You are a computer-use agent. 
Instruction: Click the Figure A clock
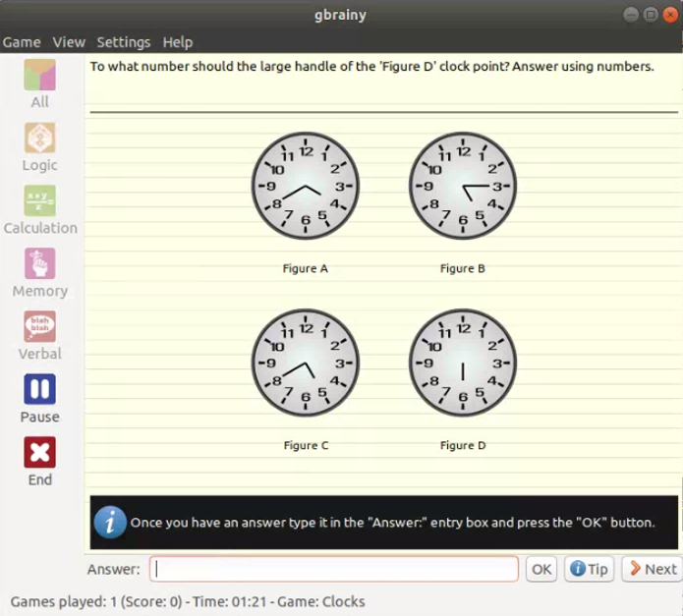coord(306,186)
